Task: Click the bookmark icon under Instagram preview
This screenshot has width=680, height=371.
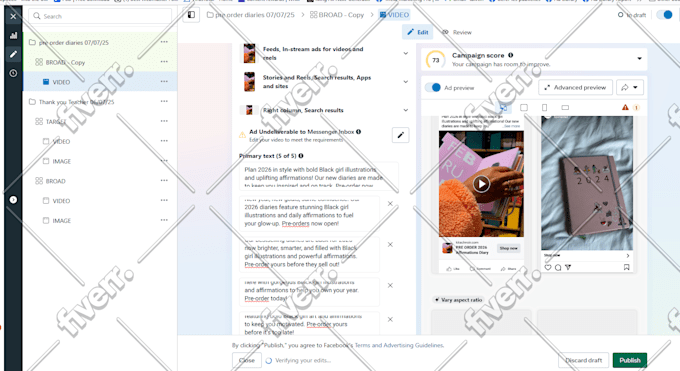Action: coord(626,267)
